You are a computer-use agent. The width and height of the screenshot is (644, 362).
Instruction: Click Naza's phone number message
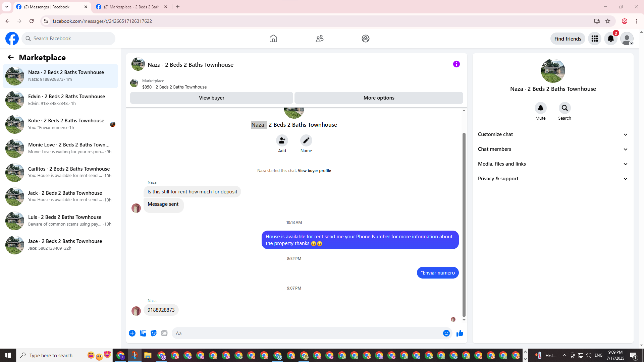[x=161, y=310]
